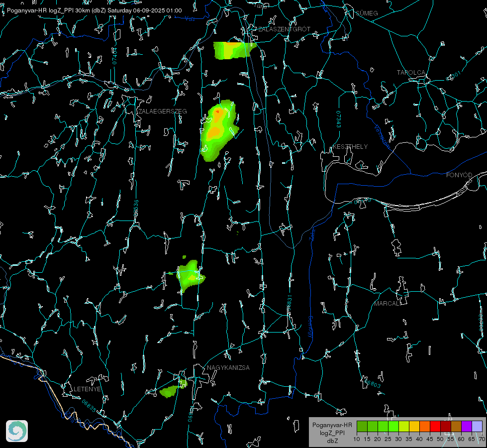Click the 40-45 dBZ orange swatch
The height and width of the screenshot is (448, 487).
[x=425, y=426]
